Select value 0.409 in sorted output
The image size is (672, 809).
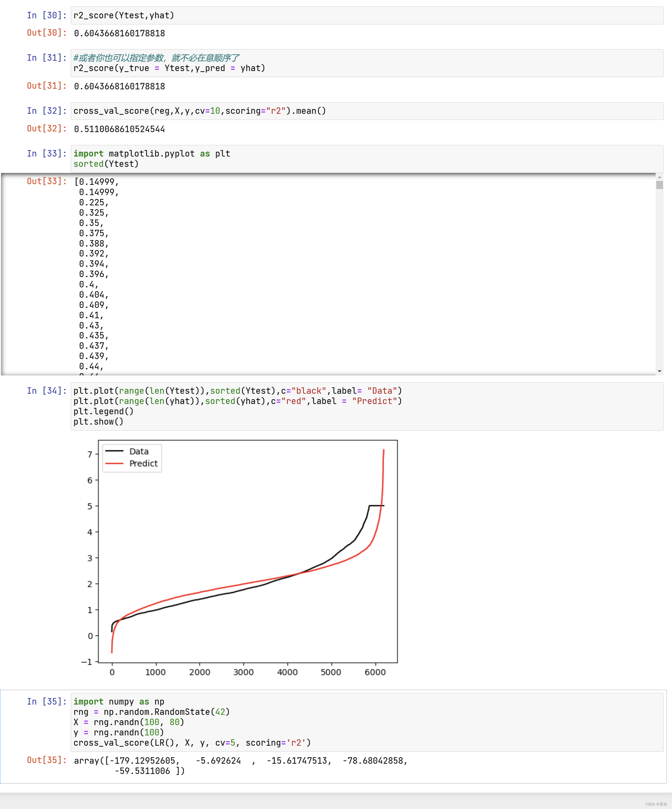pos(92,305)
